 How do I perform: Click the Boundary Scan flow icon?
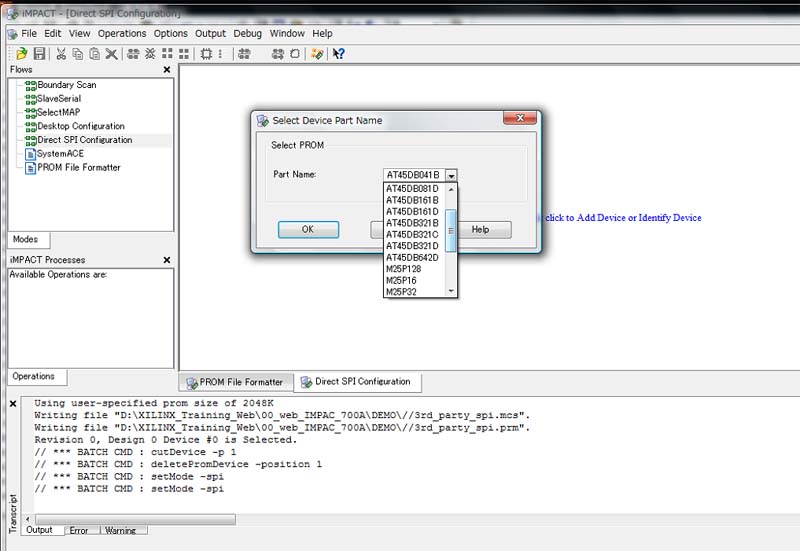[x=31, y=85]
